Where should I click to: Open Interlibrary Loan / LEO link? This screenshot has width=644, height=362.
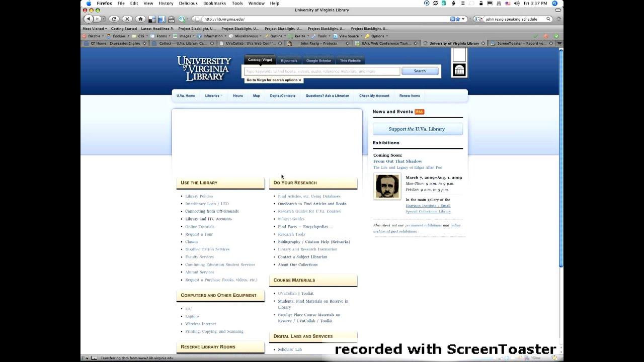coord(207,204)
